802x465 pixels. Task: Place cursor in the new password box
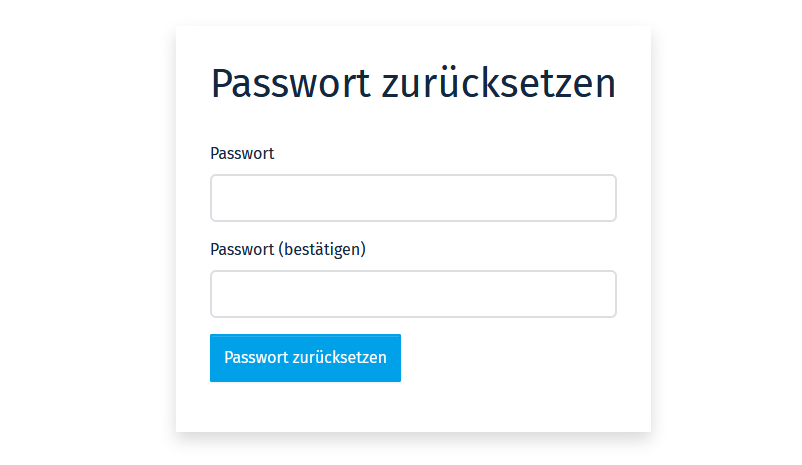click(413, 198)
